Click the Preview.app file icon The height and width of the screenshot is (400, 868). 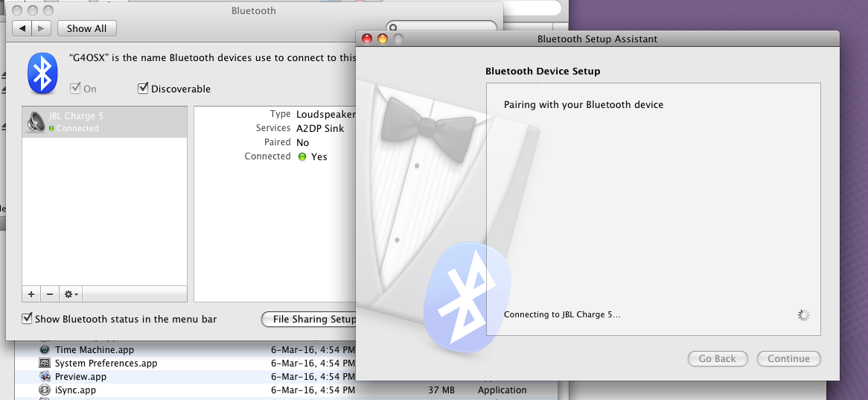click(45, 377)
